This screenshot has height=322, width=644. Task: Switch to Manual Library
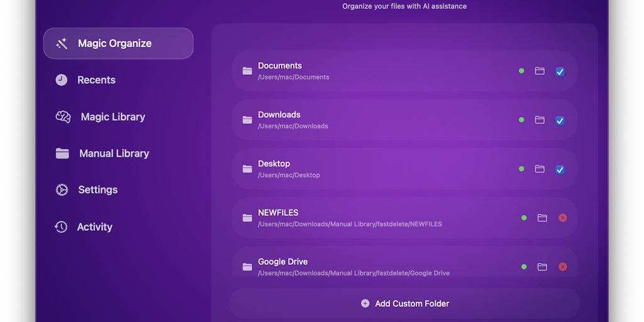pyautogui.click(x=113, y=153)
